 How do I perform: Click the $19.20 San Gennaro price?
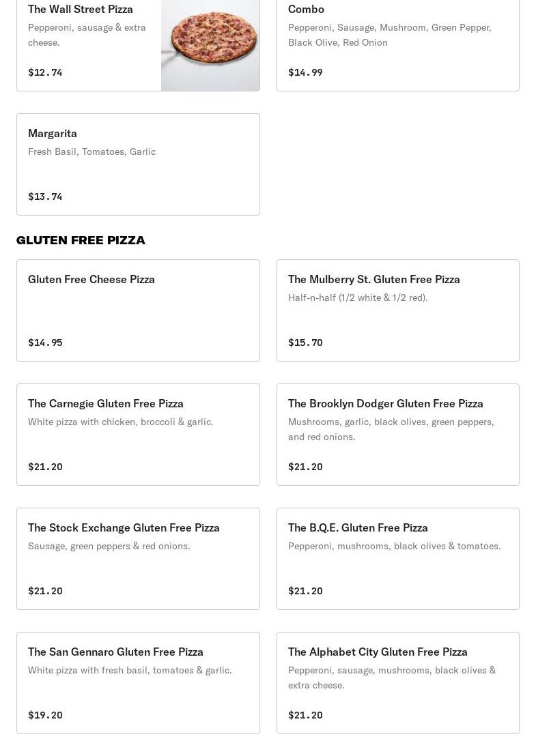point(45,715)
